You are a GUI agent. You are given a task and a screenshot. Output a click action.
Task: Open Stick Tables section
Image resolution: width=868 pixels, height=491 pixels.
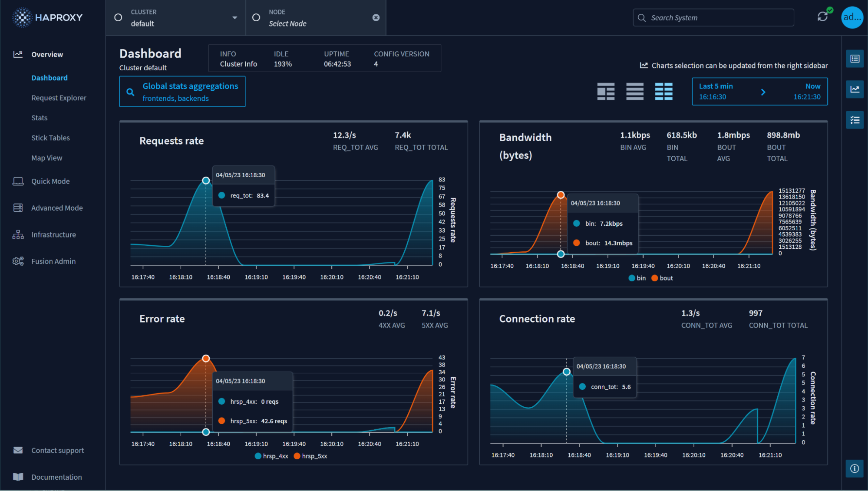(50, 137)
